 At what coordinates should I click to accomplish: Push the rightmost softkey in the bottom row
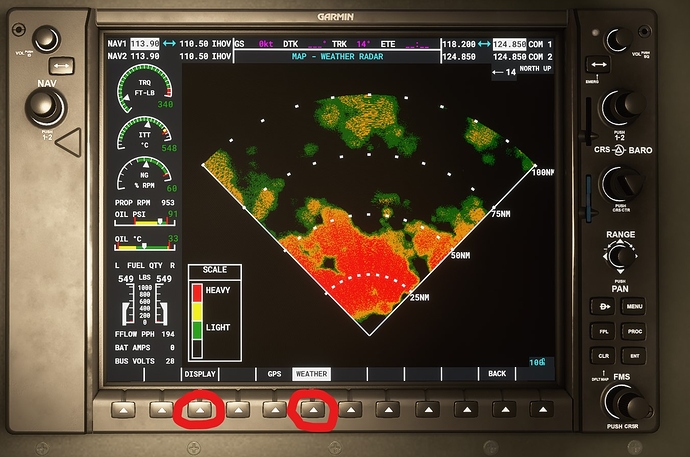pos(542,409)
